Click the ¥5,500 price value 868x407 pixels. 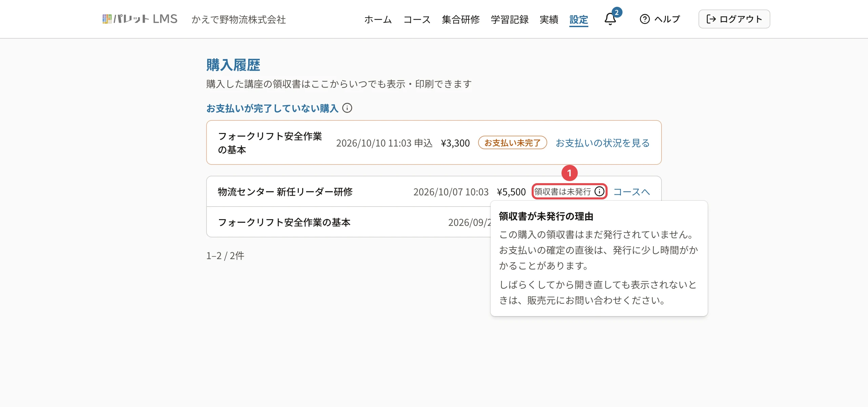pyautogui.click(x=511, y=192)
